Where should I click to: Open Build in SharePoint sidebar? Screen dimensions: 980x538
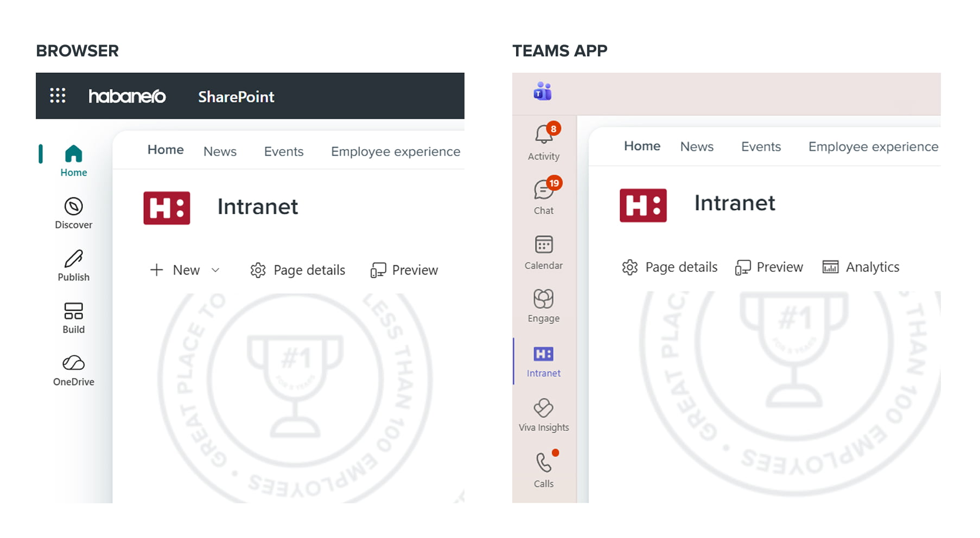(73, 318)
